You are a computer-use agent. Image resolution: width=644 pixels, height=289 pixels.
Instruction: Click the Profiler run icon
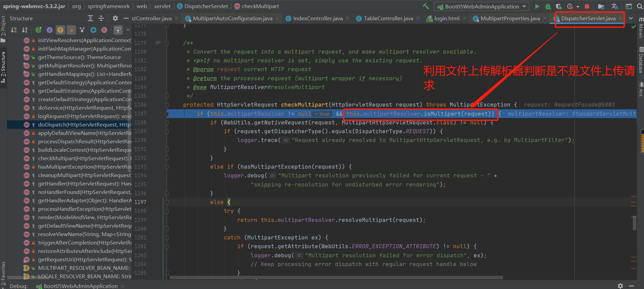(x=570, y=6)
